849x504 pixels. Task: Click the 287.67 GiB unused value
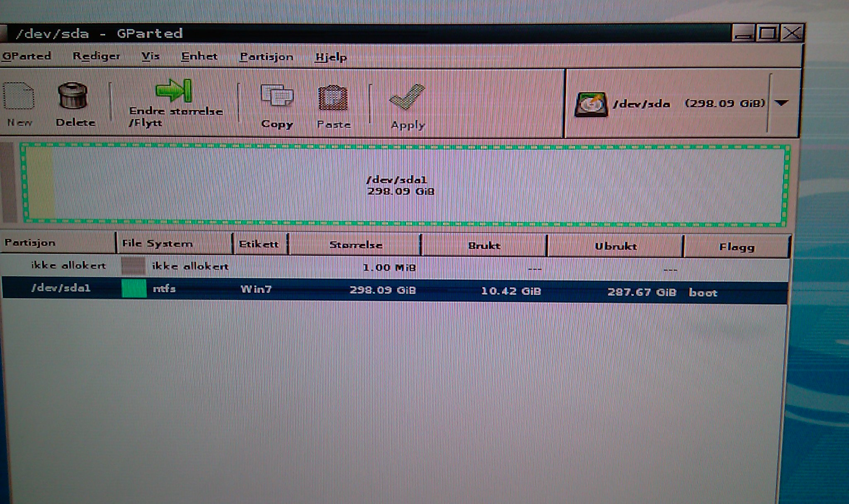(642, 292)
